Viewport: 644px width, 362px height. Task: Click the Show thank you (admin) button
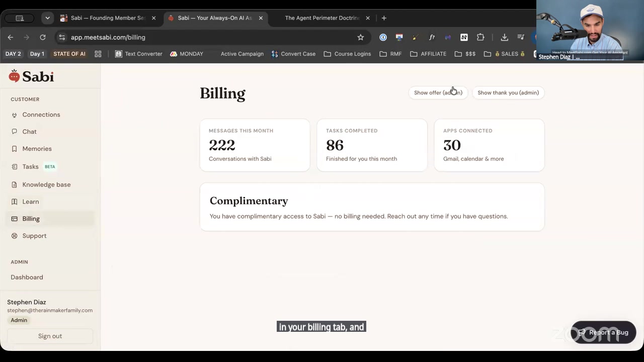point(508,93)
